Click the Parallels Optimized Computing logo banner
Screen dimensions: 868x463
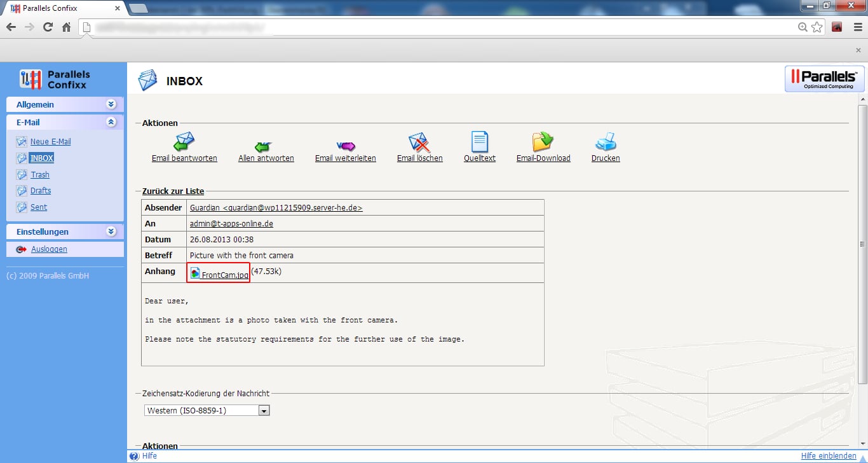825,79
